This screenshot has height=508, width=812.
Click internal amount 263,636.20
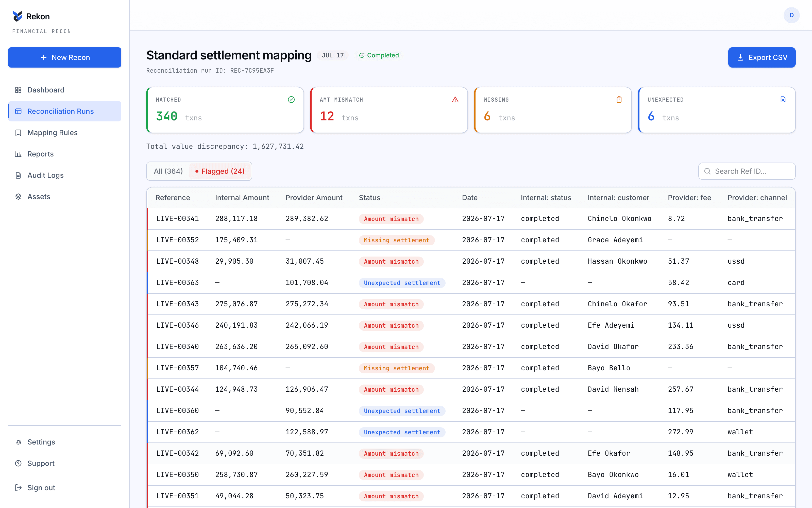[236, 347]
